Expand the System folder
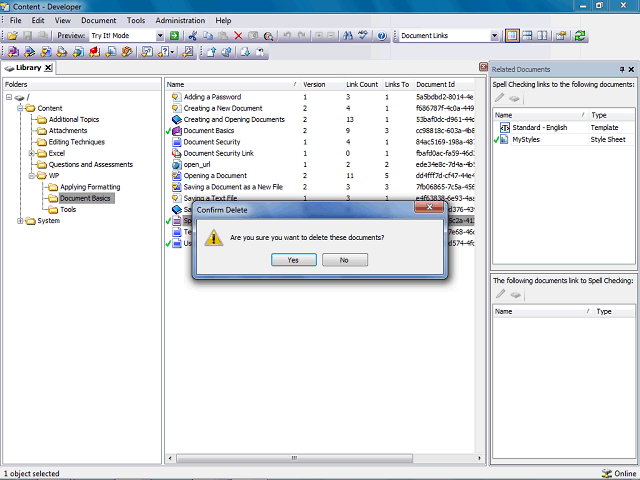The image size is (640, 480). [20, 221]
